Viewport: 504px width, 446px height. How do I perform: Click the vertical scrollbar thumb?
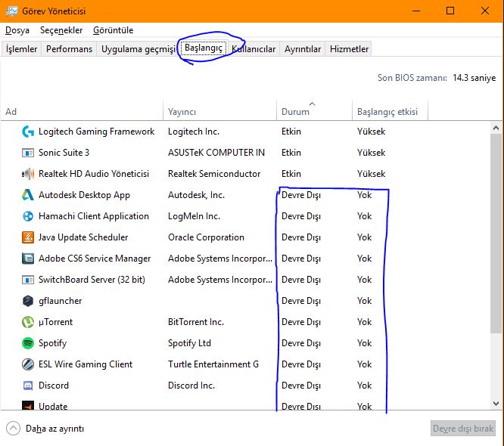coord(496,234)
